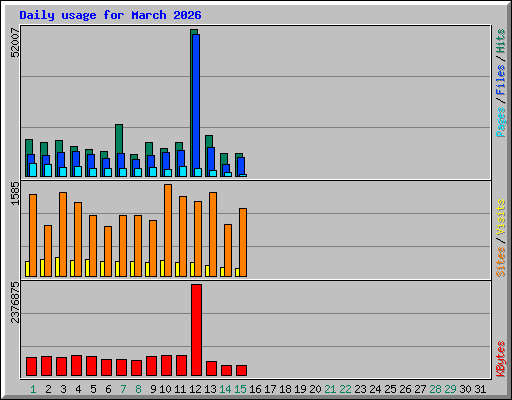Select the orange Sites bar for day 3
The width and height of the screenshot is (512, 400).
pyautogui.click(x=63, y=234)
